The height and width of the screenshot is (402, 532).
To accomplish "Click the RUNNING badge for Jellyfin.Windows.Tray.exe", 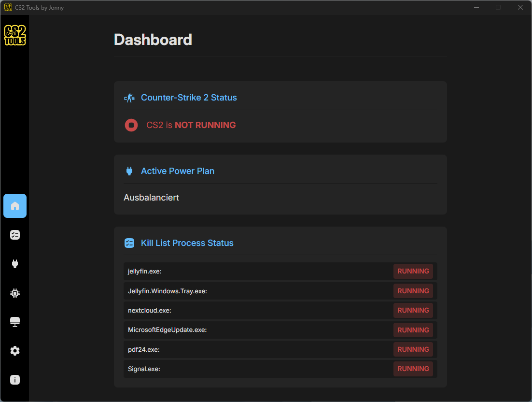I will (x=413, y=290).
